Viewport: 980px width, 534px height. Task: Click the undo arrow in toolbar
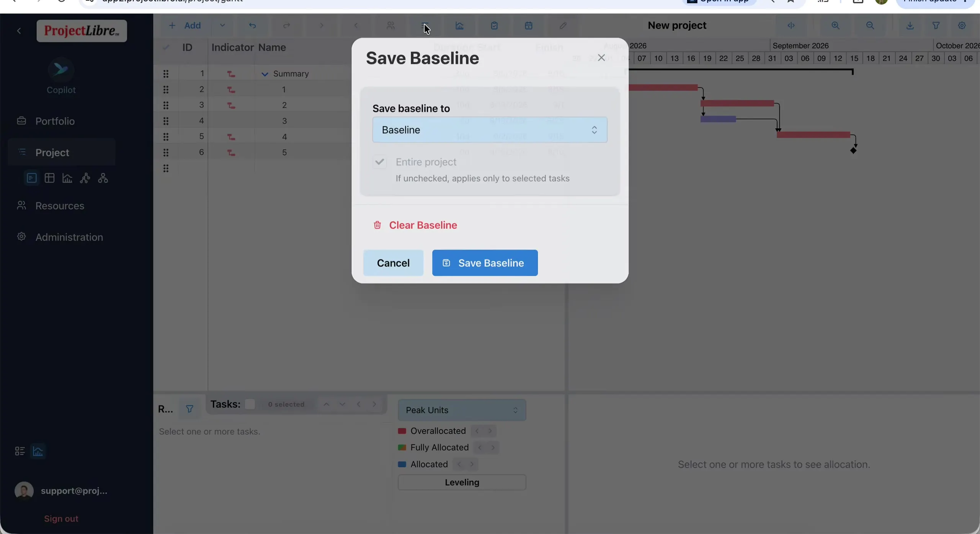pyautogui.click(x=252, y=26)
